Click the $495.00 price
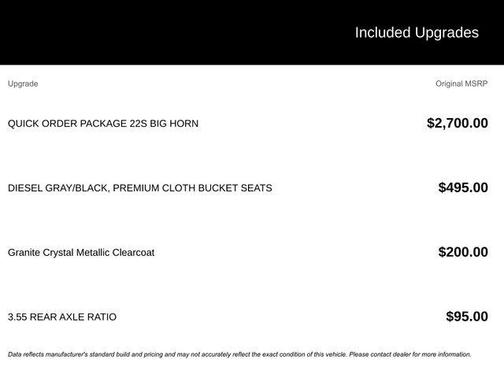This screenshot has height=378, width=504. coord(463,187)
